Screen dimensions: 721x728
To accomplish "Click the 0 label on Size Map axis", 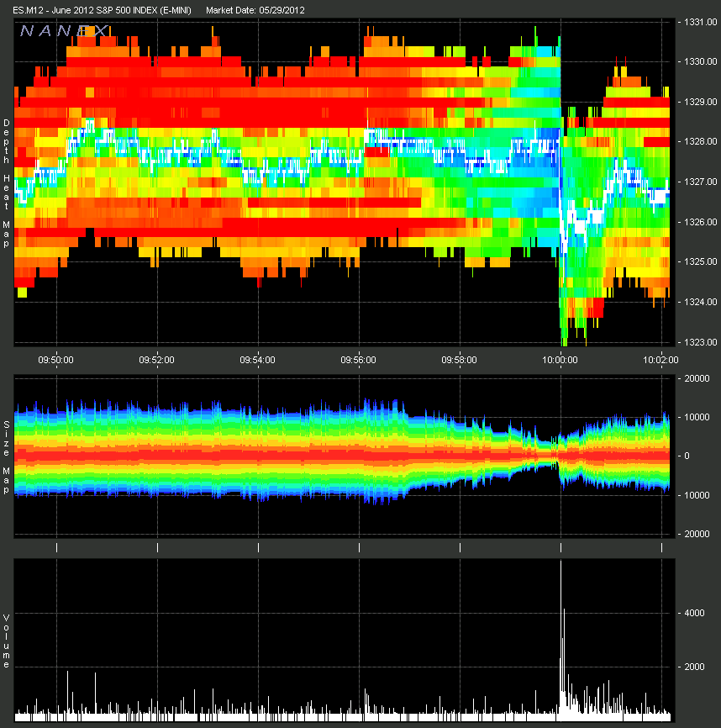I will click(687, 456).
